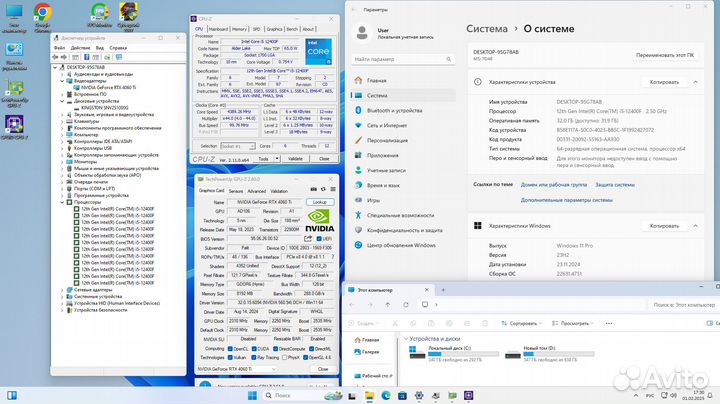
Task: Toggle the CUDA checkbox in GPU-Z
Action: pos(254,349)
